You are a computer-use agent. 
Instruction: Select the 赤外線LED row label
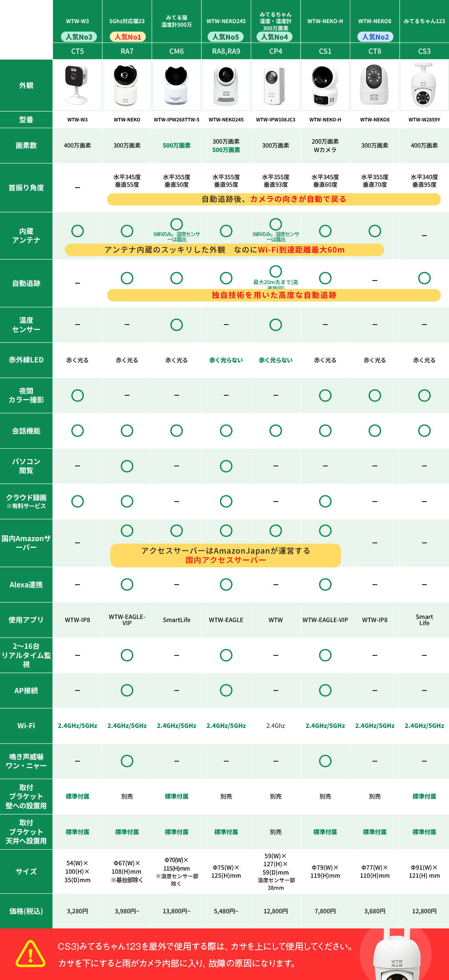click(26, 360)
